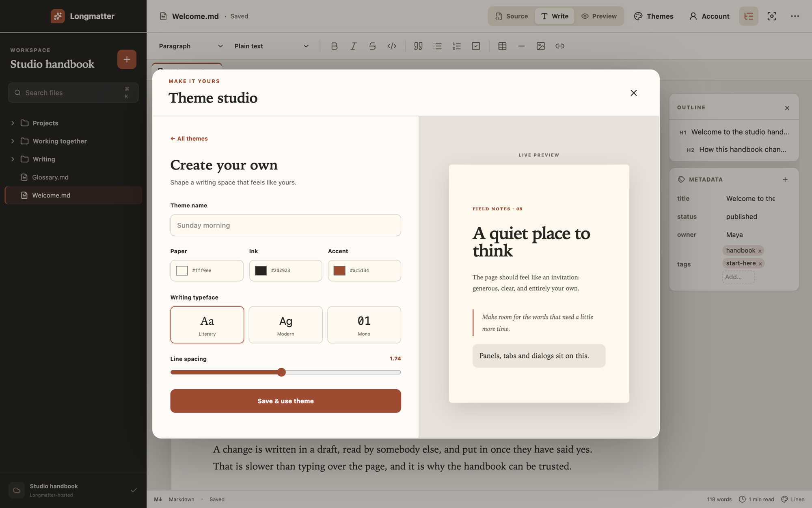Close the Theme studio dialog
812x508 pixels.
633,93
